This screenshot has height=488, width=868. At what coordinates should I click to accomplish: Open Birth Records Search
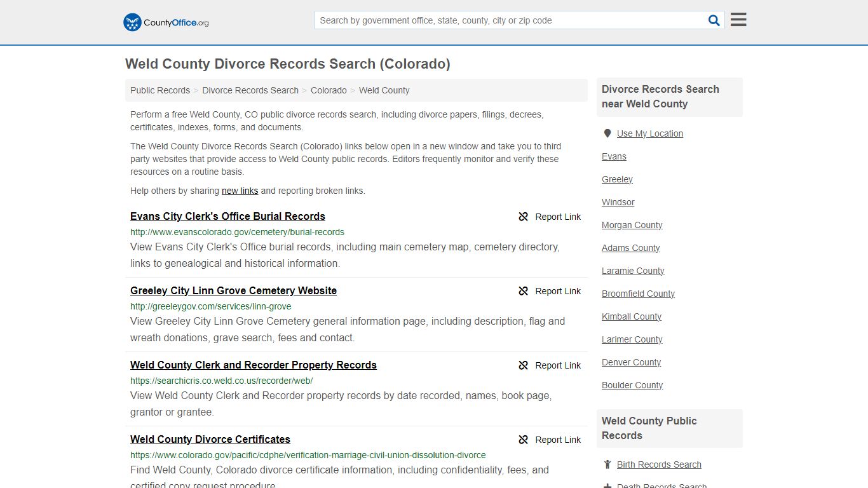pos(659,464)
